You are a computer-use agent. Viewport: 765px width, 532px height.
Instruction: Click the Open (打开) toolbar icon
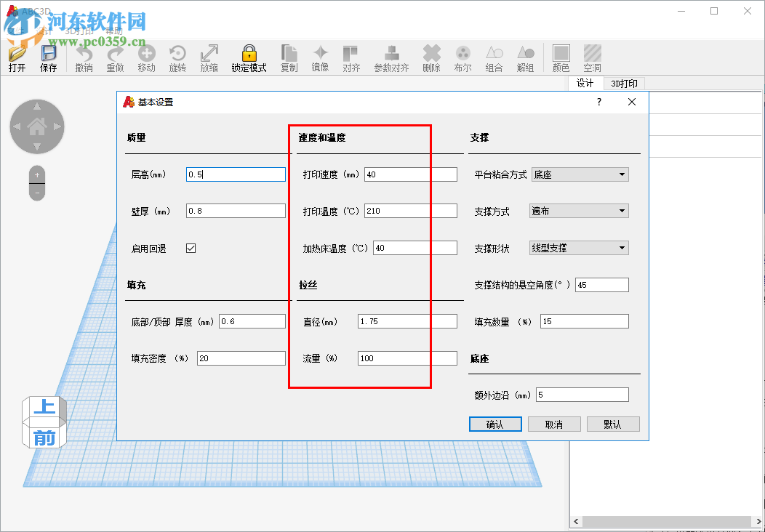pos(17,59)
